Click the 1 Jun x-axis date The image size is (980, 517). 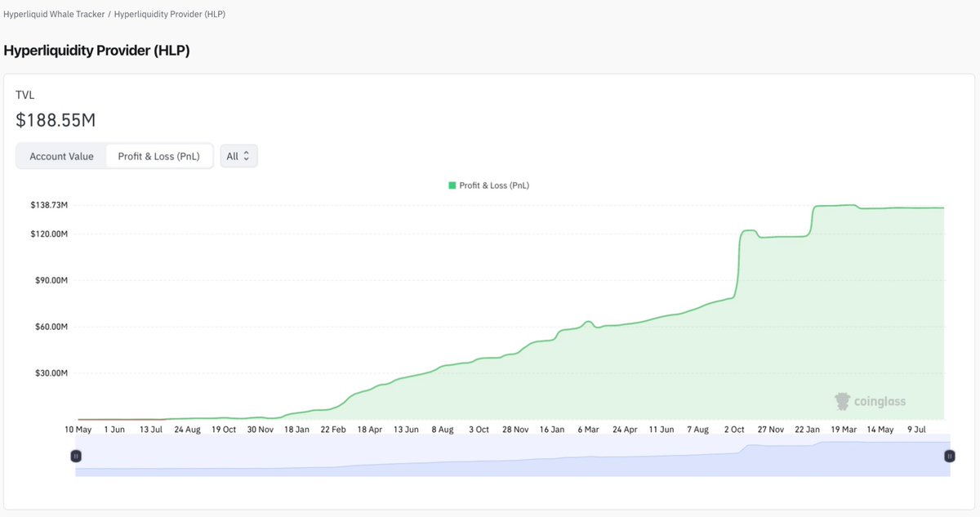point(113,429)
